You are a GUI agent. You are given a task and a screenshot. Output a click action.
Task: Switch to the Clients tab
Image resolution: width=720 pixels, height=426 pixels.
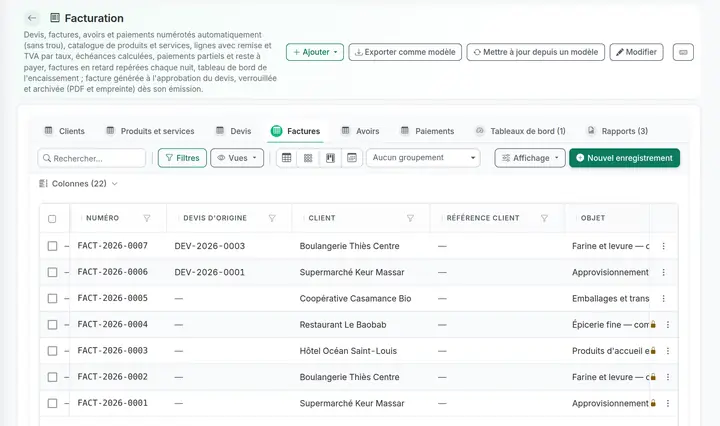click(x=65, y=131)
